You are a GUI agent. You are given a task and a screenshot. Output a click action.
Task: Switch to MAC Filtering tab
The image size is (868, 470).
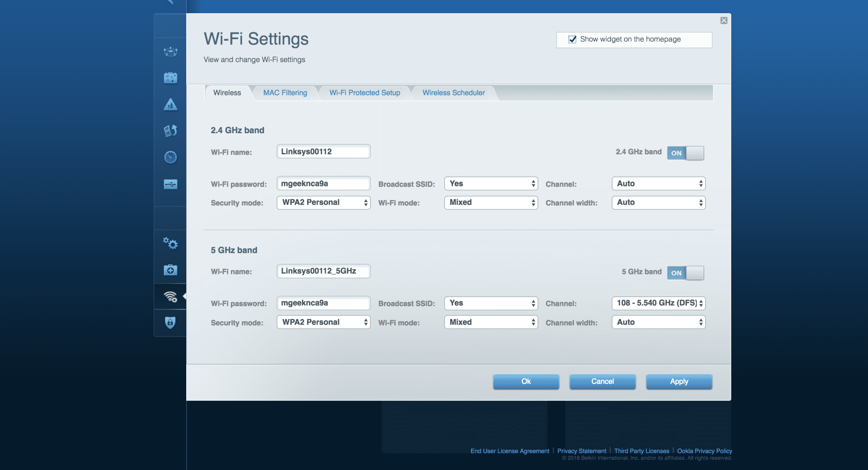[x=285, y=93]
